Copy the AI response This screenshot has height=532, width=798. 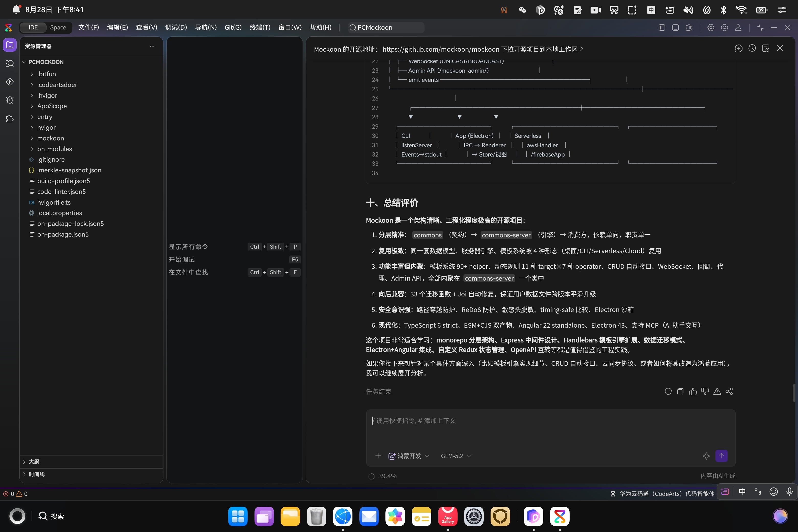(x=680, y=392)
